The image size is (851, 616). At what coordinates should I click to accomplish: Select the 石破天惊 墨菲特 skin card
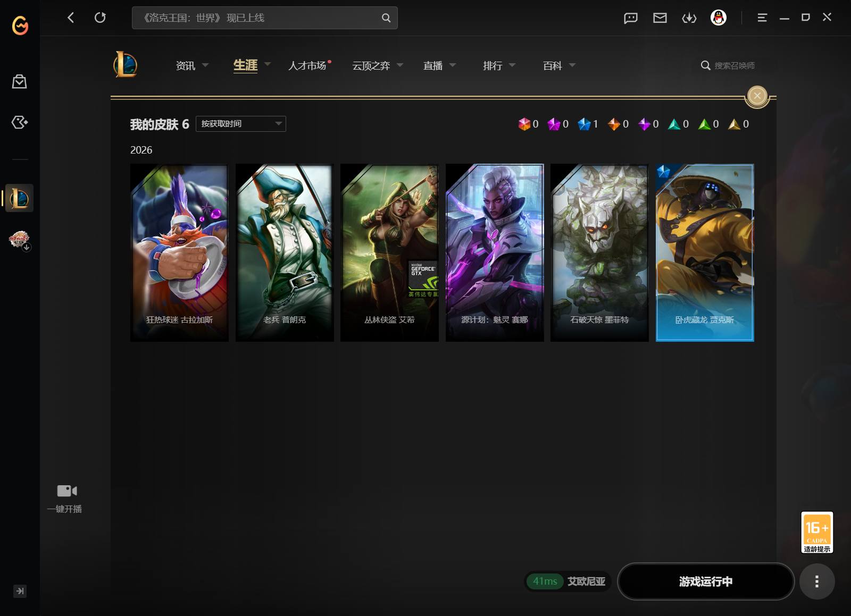[x=599, y=252]
